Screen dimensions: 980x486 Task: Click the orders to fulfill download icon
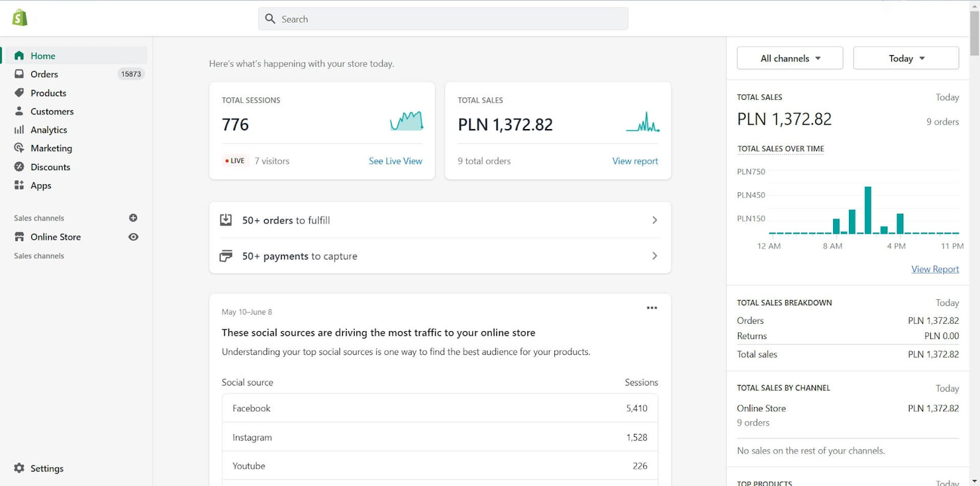tap(226, 220)
